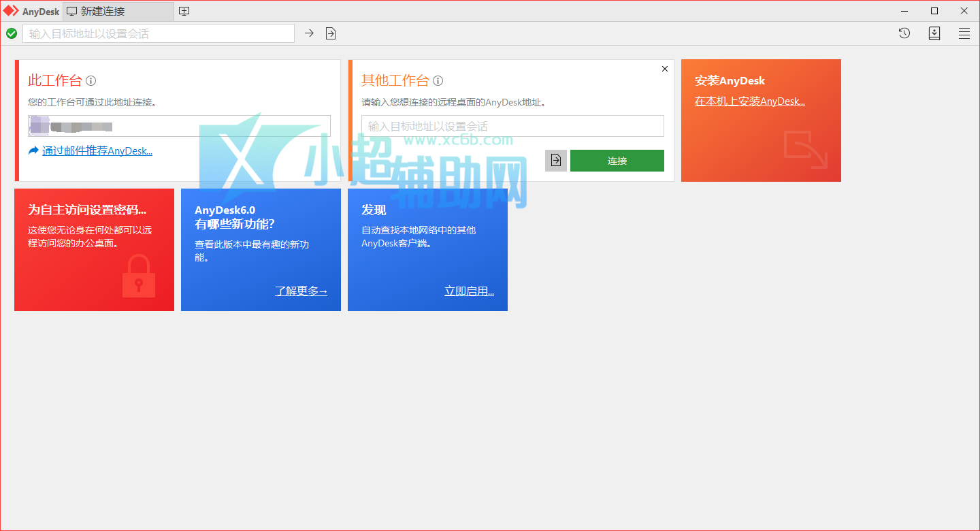Click the remote address input in 其他工作台
This screenshot has height=531, width=980.
click(512, 126)
